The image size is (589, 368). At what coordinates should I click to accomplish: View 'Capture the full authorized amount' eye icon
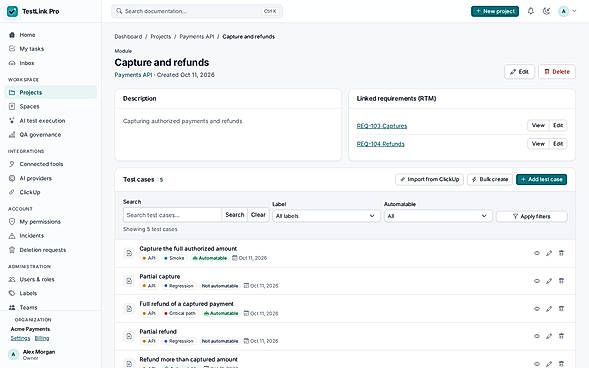click(537, 253)
